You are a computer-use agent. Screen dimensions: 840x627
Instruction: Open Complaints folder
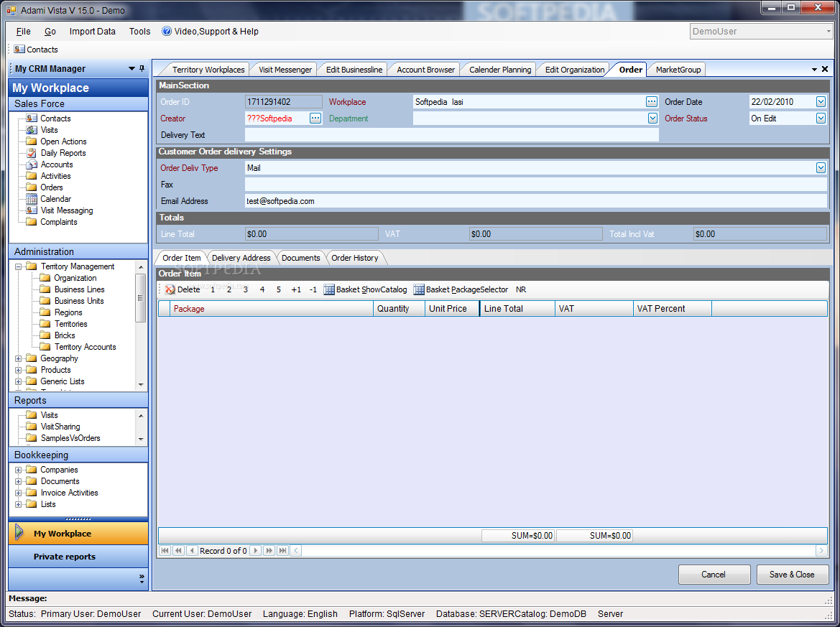click(x=58, y=222)
